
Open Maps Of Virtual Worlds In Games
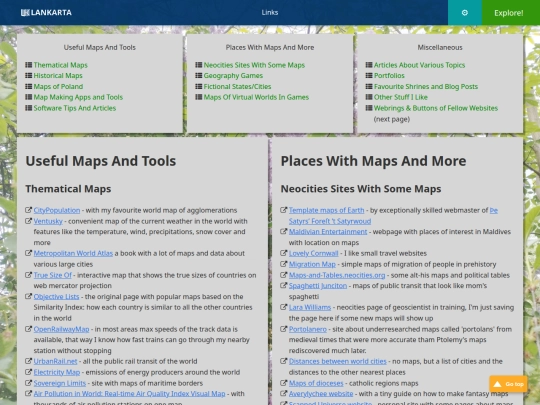coord(256,97)
